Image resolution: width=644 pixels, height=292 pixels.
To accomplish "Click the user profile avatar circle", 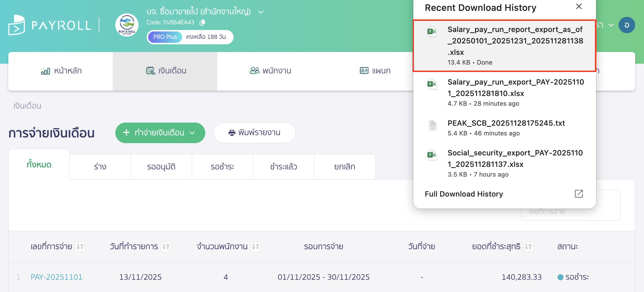I will click(x=627, y=25).
